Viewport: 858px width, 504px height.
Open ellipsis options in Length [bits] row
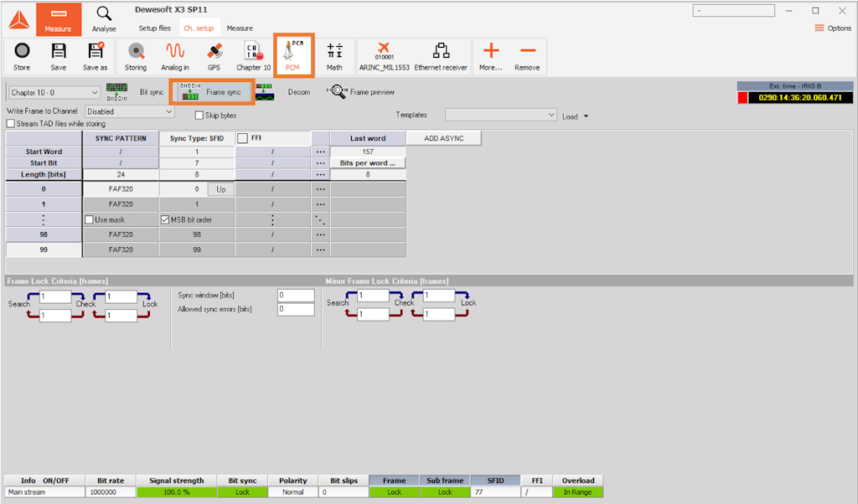[x=321, y=174]
